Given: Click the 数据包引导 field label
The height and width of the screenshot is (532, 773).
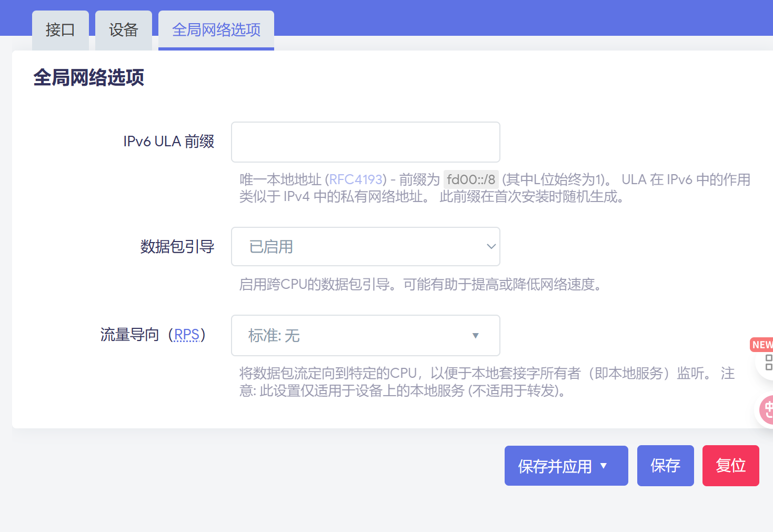Looking at the screenshot, I should pyautogui.click(x=177, y=246).
